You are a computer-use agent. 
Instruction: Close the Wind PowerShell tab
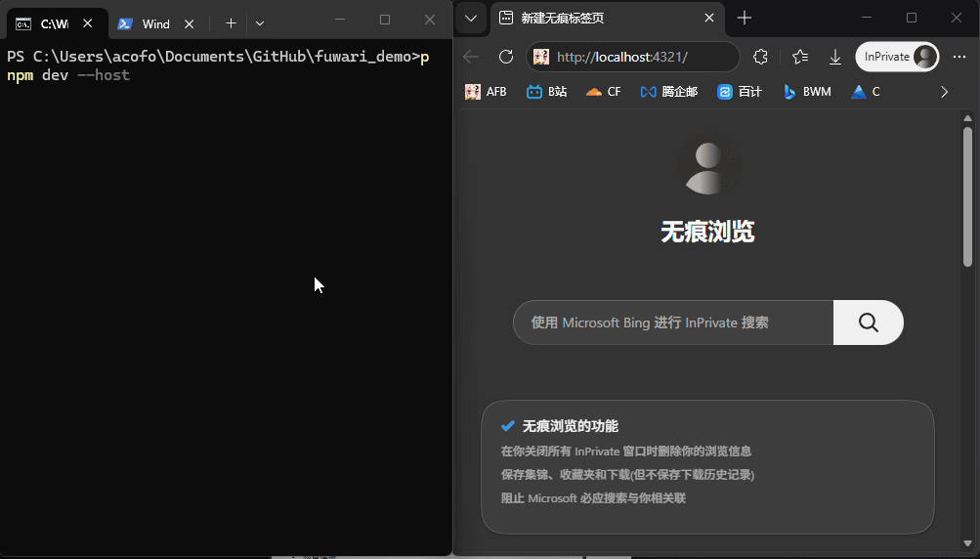[189, 23]
